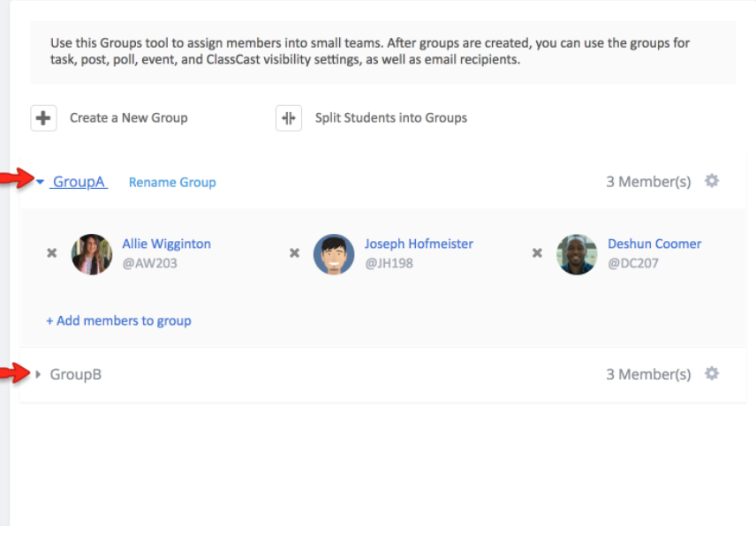Expand GroupB with the right triangle
The height and width of the screenshot is (549, 756).
38,374
